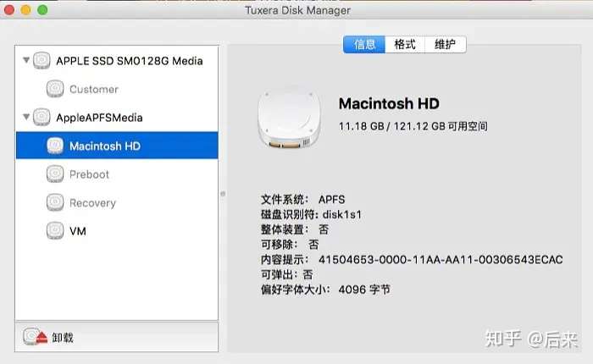Open the 格式 tab

pyautogui.click(x=405, y=45)
